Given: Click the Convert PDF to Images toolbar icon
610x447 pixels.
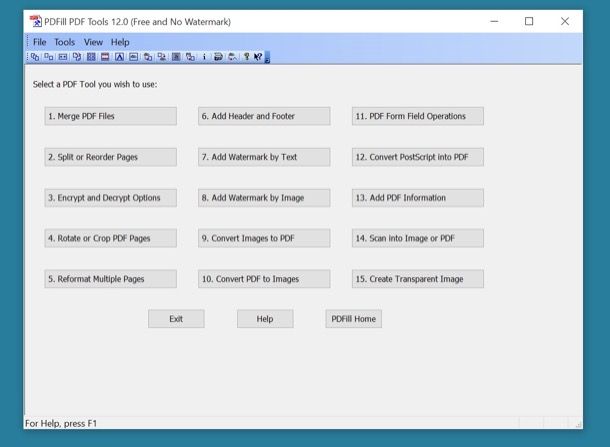Looking at the screenshot, I should point(162,57).
